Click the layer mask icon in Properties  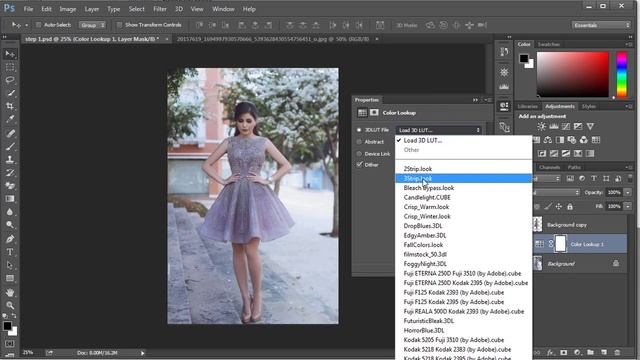click(x=374, y=113)
